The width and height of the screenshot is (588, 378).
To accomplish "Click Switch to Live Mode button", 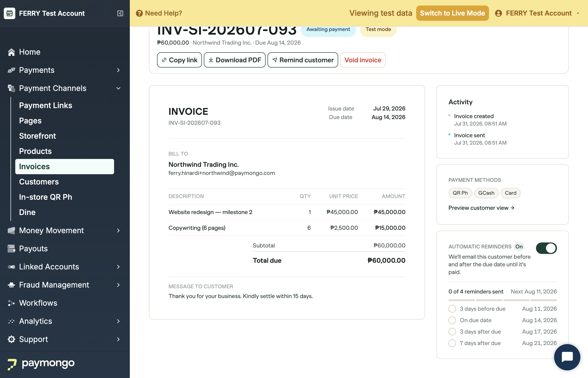I will (452, 13).
